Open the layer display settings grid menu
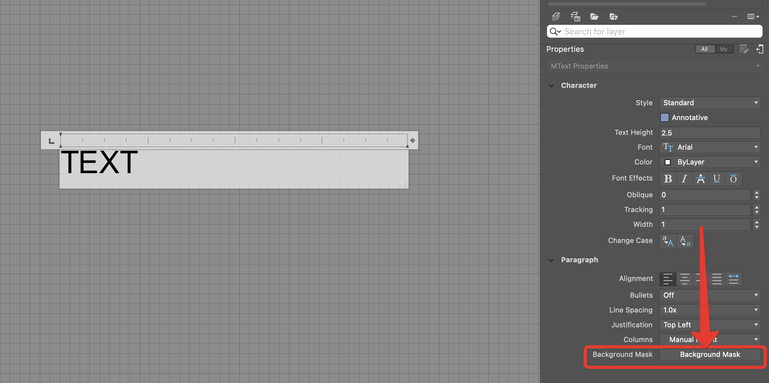 (753, 17)
